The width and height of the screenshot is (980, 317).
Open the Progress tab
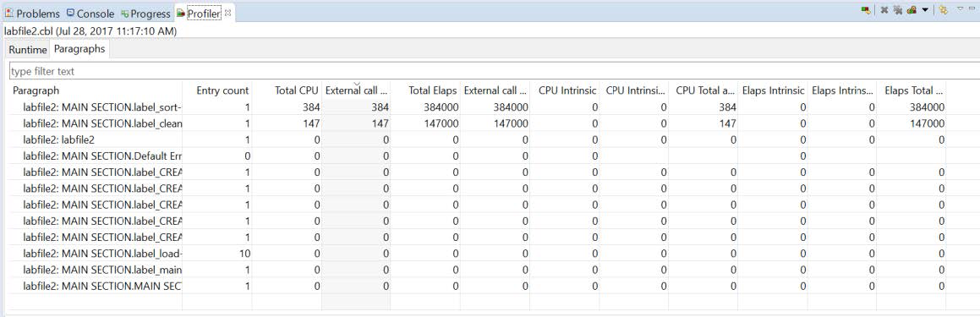tap(145, 14)
